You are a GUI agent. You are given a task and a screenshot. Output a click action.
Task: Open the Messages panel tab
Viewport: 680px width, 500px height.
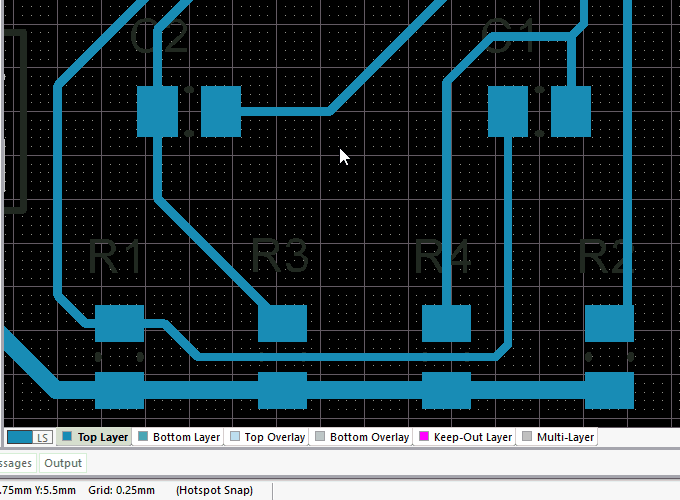(x=17, y=463)
